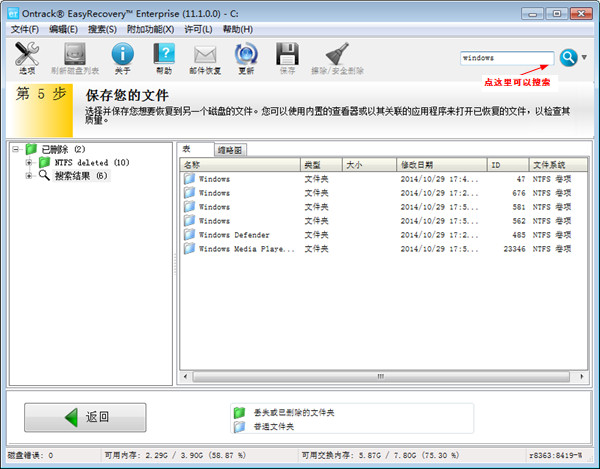Expand the NTFS deleted (10) node
Image resolution: width=600 pixels, height=469 pixels.
(29, 163)
